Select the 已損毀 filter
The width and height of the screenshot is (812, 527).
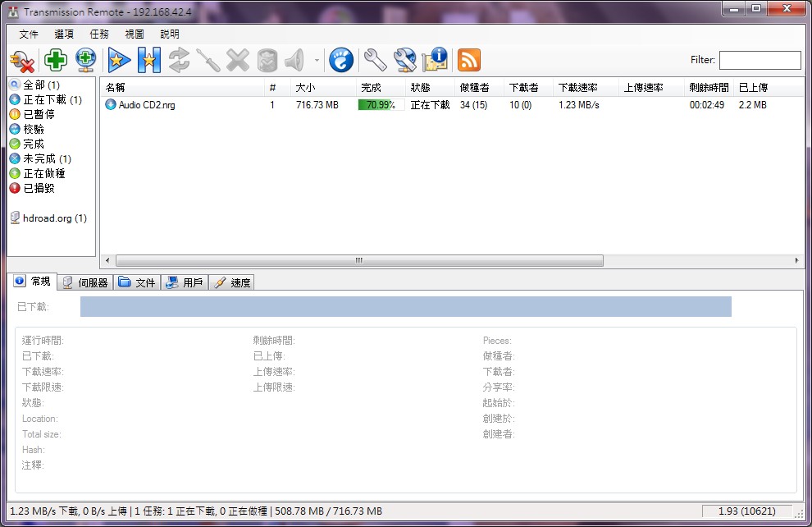point(32,188)
